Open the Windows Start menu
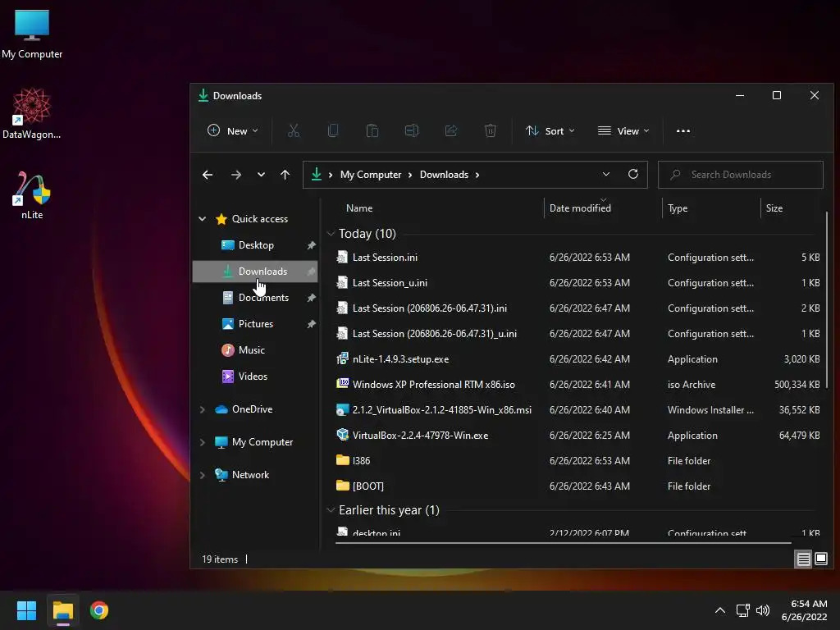Screen dimensions: 840x630 pyautogui.click(x=26, y=610)
